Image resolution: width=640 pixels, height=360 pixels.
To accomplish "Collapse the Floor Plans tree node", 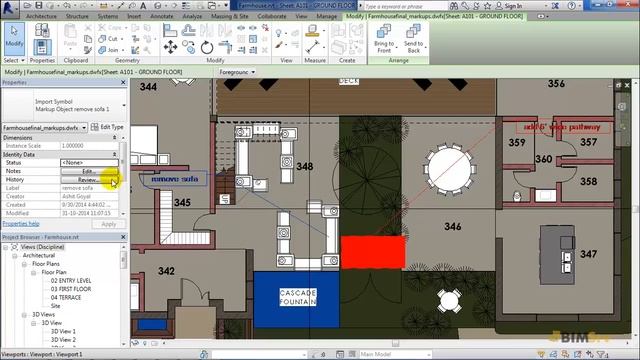I will [x=24, y=264].
